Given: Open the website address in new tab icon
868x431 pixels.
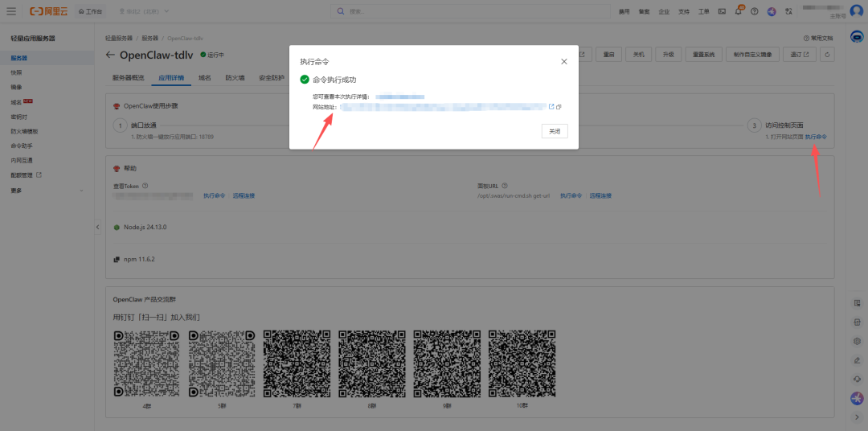Looking at the screenshot, I should click(551, 107).
